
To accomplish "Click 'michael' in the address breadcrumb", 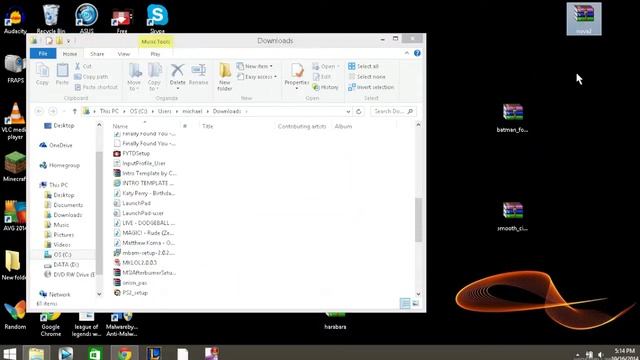I will (x=192, y=111).
